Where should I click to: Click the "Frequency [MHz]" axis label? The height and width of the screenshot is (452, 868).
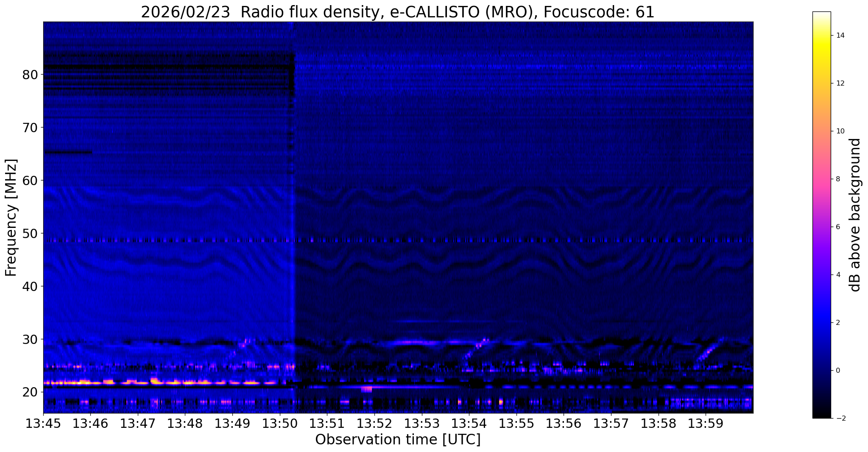(x=11, y=218)
